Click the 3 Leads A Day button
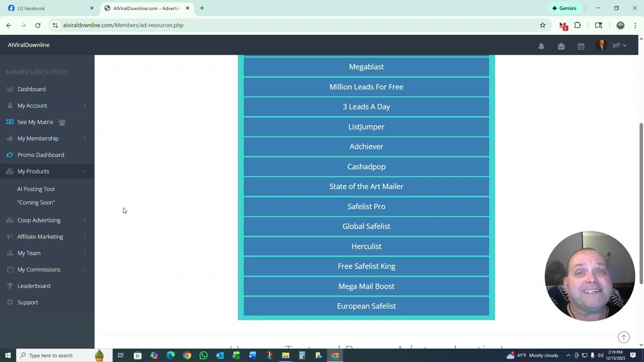Viewport: 644px width, 362px height. (x=366, y=107)
